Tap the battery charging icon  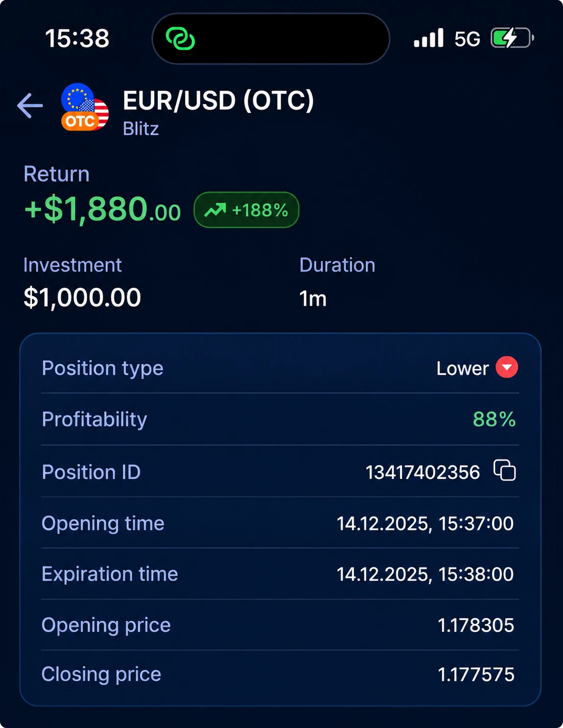pos(512,38)
